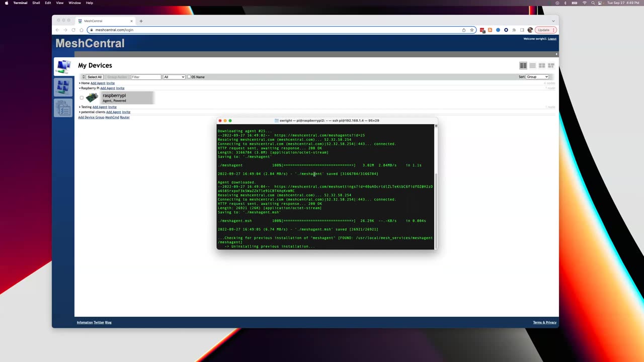Enable the OS Name checkbox
The height and width of the screenshot is (362, 644).
pyautogui.click(x=189, y=77)
